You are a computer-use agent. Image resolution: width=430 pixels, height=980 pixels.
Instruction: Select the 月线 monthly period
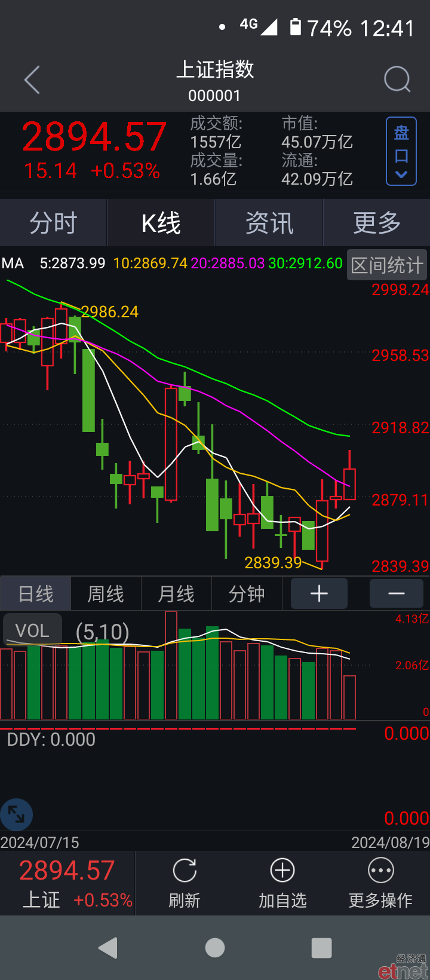[176, 594]
